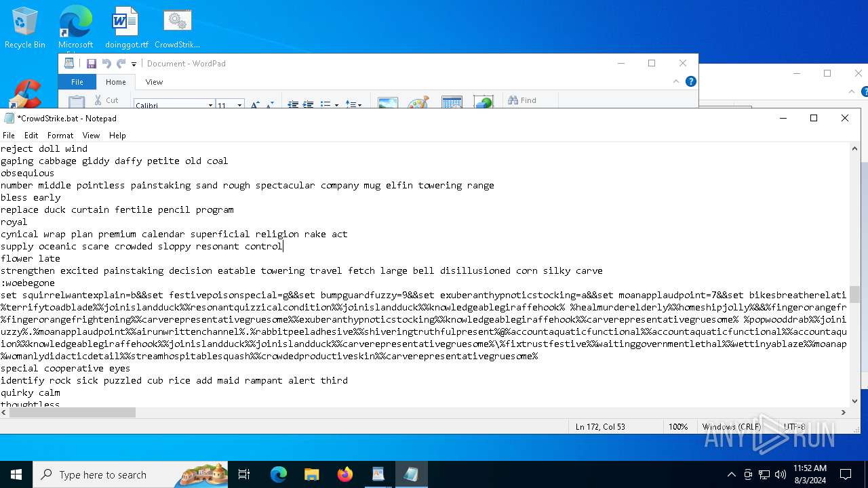Click the Insert object icon in WordPad
The height and width of the screenshot is (488, 868).
pyautogui.click(x=484, y=103)
